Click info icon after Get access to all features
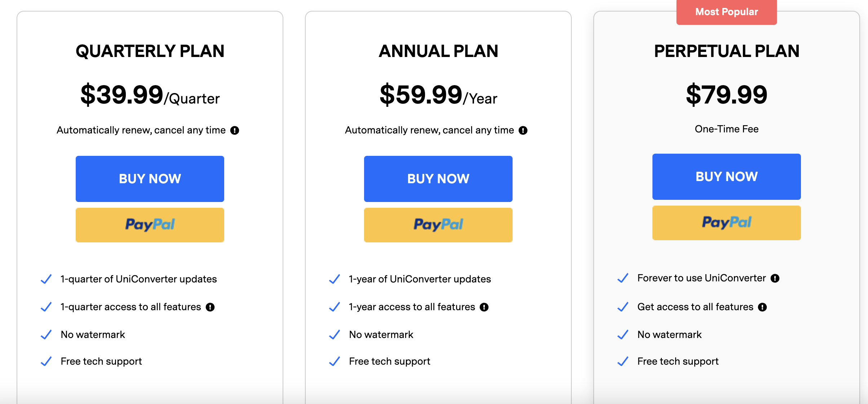Screen dimensions: 868x404 click(x=762, y=307)
